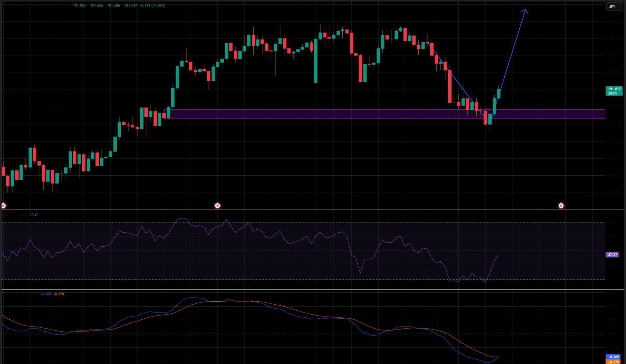Screen dimensions: 626x364
Task: Click the leftmost red event marker circle
Action: (3, 205)
